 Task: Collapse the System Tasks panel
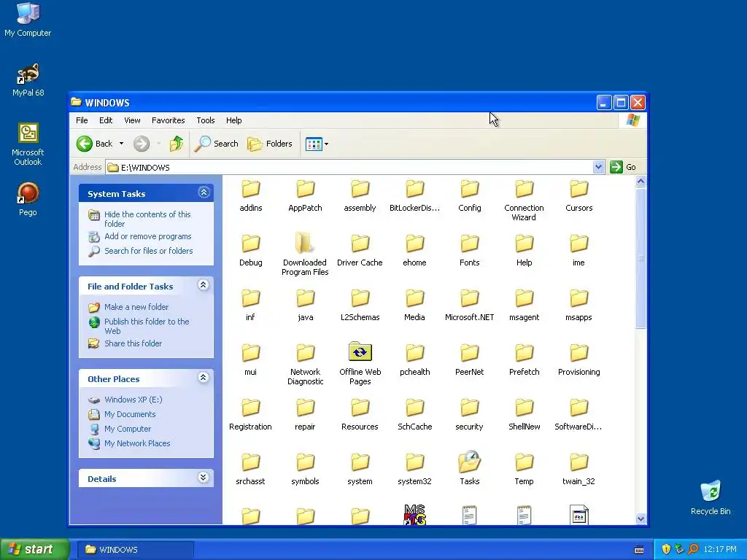(204, 192)
